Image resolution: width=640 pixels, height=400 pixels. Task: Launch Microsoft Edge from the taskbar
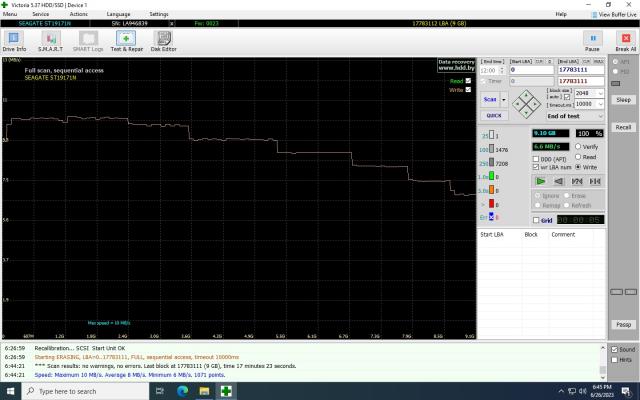point(182,391)
